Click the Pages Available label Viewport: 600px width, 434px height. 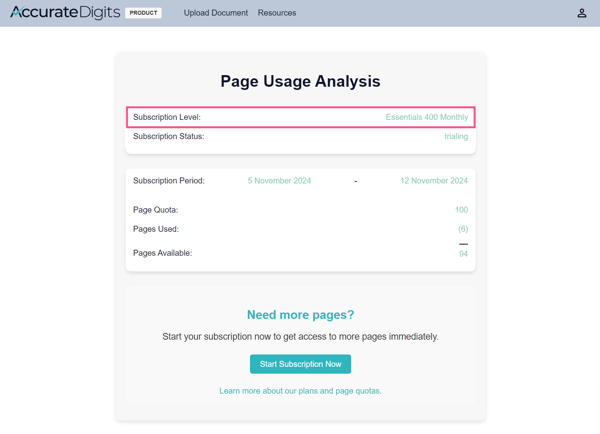coord(163,253)
